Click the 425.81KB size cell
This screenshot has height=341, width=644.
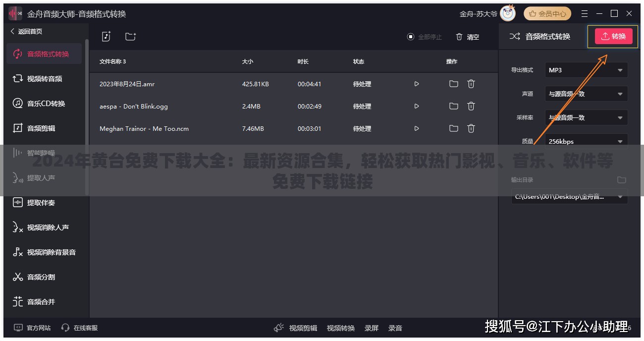pyautogui.click(x=255, y=84)
